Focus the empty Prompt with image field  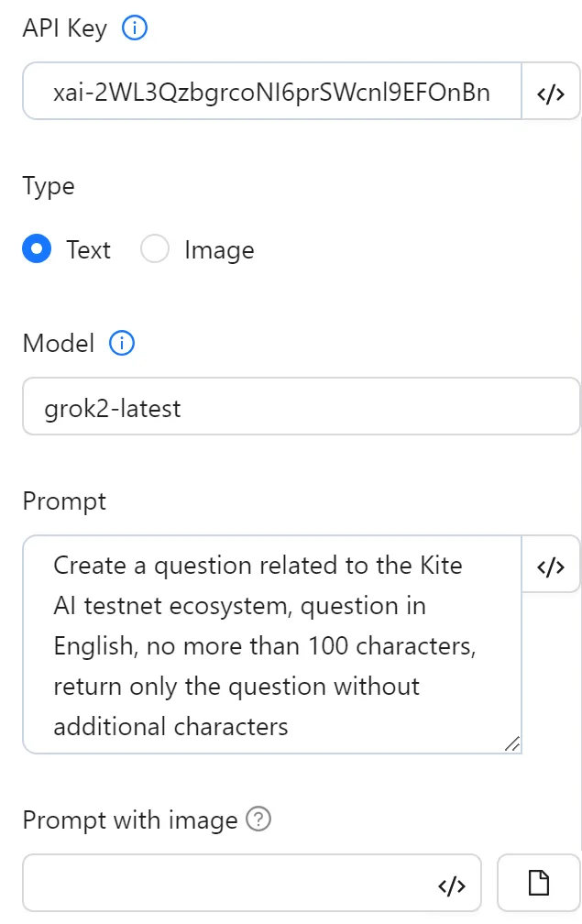(229, 885)
